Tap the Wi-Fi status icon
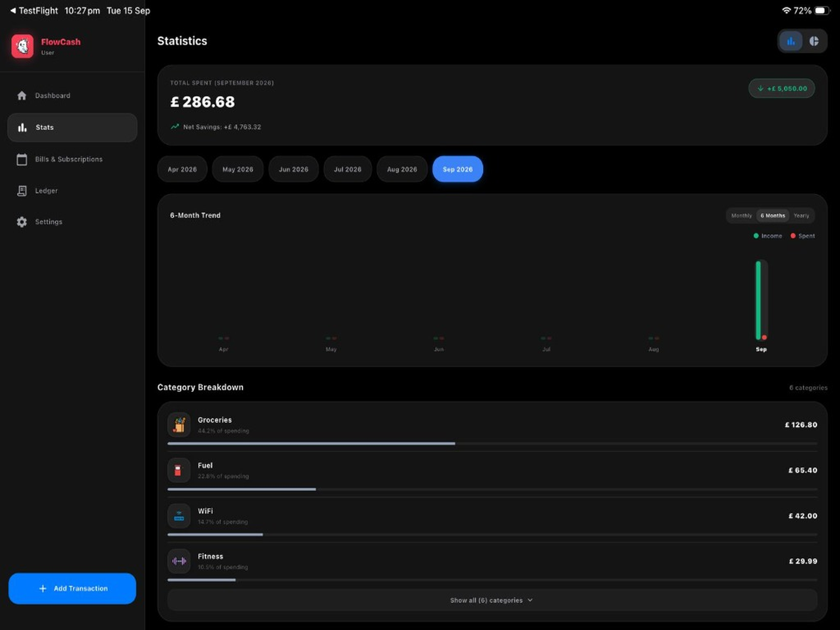 click(786, 11)
